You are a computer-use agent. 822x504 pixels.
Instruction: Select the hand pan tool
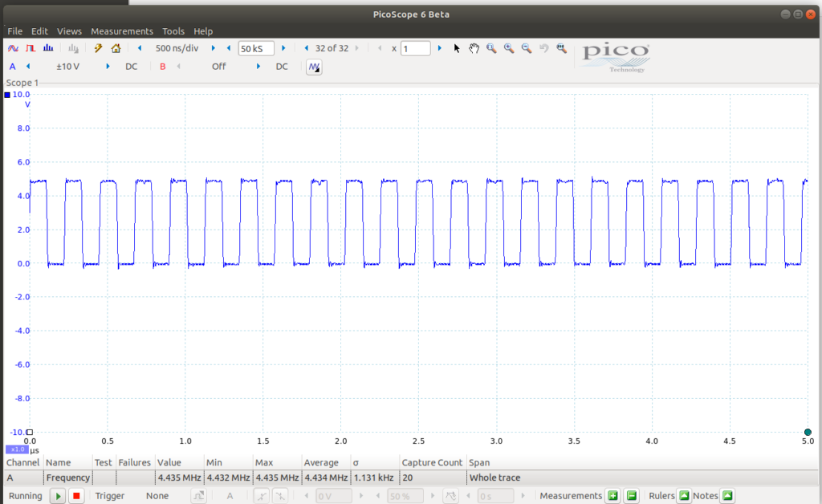tap(474, 48)
